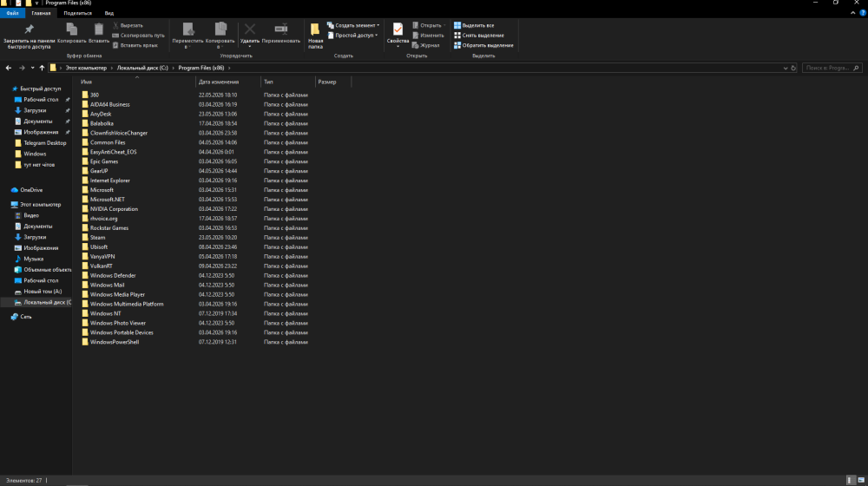
Task: Select Telegram Desktop in the sidebar
Action: [x=45, y=143]
